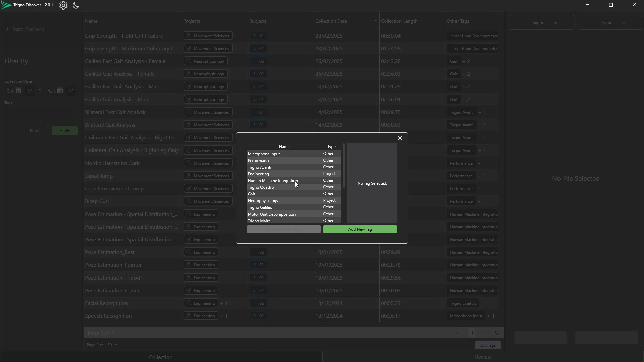Switch to the Collection tab

click(x=161, y=357)
